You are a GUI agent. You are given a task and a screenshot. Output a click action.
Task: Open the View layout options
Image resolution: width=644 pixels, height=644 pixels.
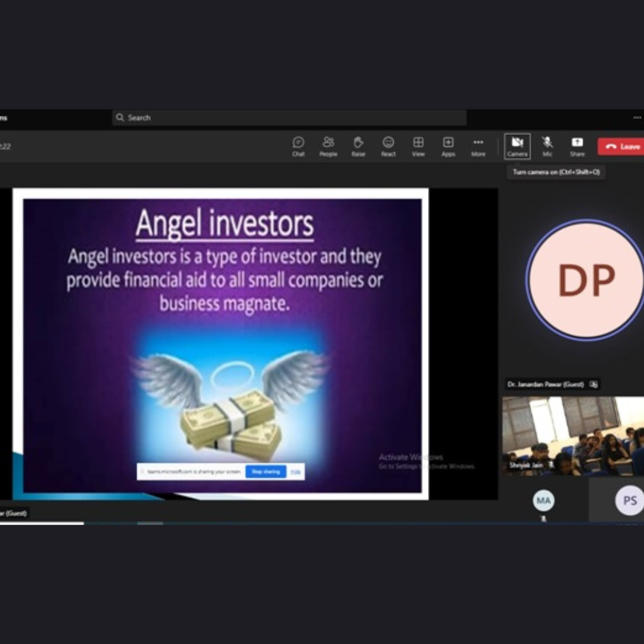pos(418,145)
